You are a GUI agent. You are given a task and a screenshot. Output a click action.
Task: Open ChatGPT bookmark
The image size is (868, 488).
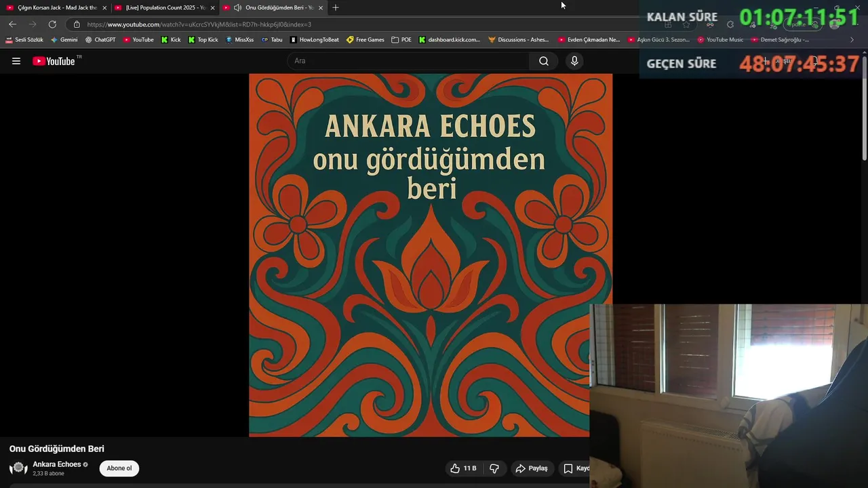(x=100, y=40)
